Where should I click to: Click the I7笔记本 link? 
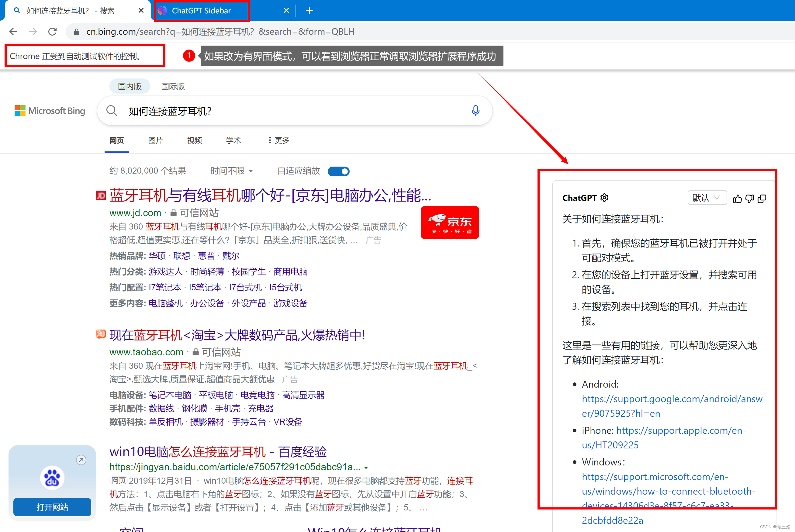(x=165, y=287)
